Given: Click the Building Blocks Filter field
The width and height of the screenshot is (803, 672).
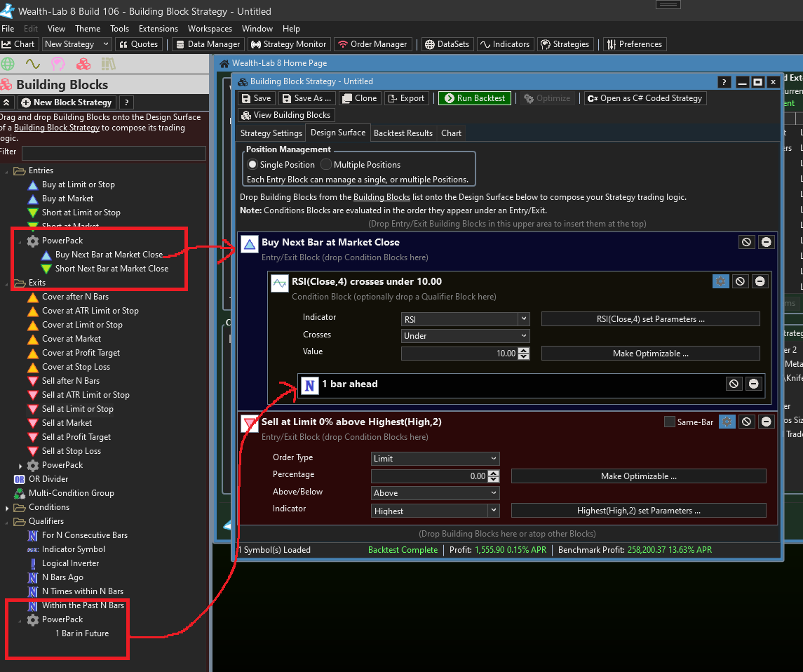Looking at the screenshot, I should click(x=114, y=153).
